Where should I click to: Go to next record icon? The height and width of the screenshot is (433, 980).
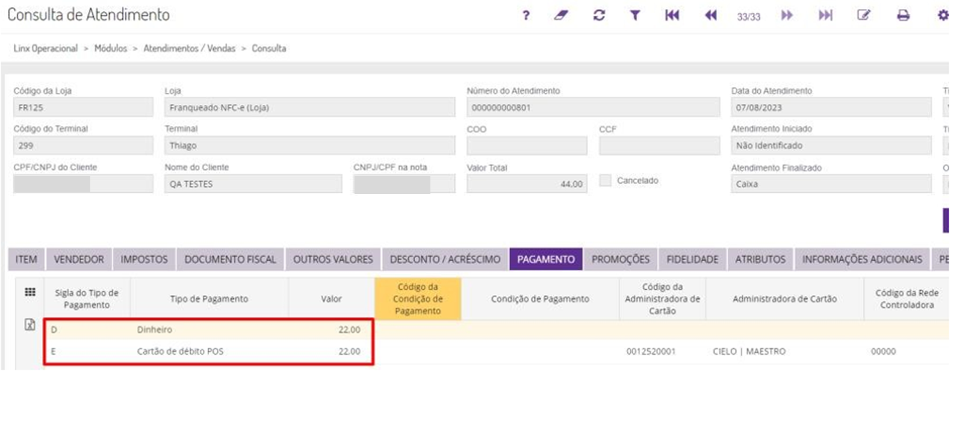click(787, 16)
